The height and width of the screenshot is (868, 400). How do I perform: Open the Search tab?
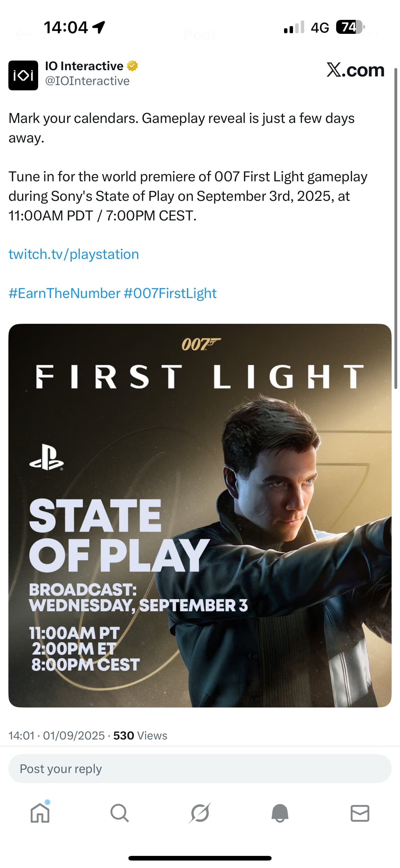(x=119, y=813)
